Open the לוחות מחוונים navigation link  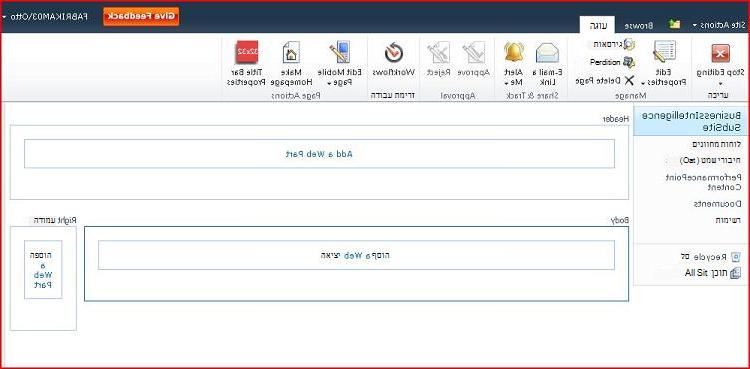(717, 144)
